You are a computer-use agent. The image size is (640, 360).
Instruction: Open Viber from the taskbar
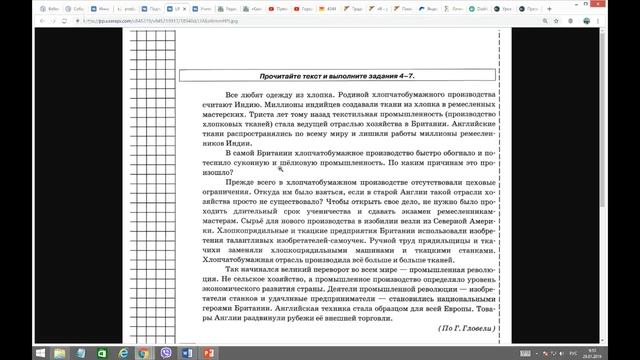click(166, 353)
